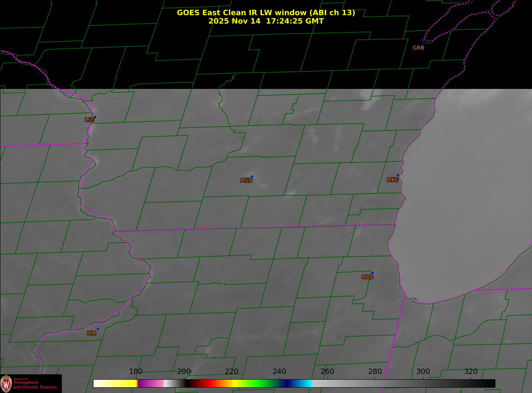Pick the MSN station label
This screenshot has height=393, width=532.
(x=246, y=180)
